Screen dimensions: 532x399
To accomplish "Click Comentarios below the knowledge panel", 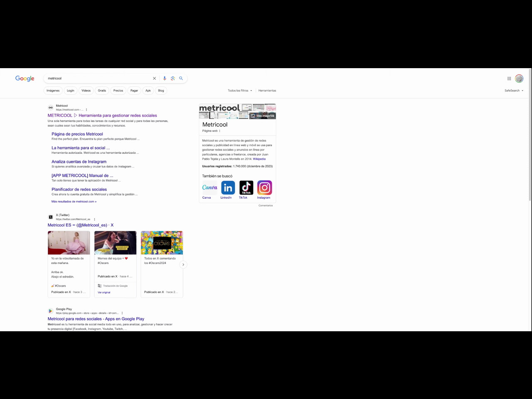I will (x=266, y=206).
